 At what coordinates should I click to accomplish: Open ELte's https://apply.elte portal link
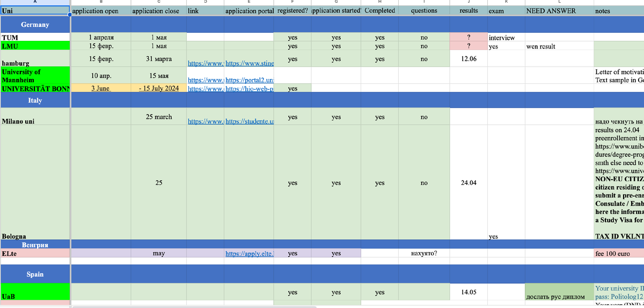click(x=250, y=253)
